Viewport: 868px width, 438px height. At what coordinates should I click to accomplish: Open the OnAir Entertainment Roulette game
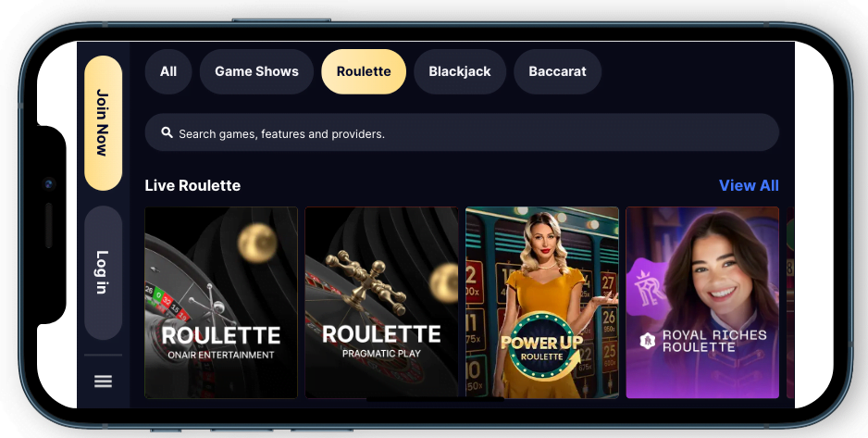click(x=221, y=302)
